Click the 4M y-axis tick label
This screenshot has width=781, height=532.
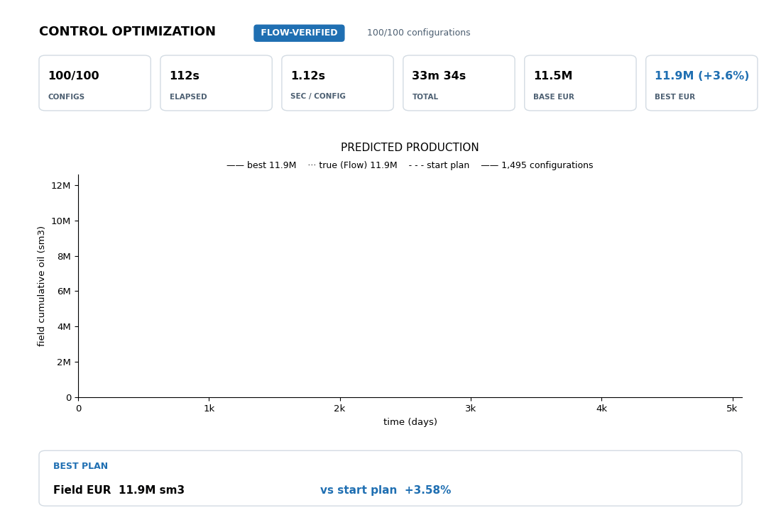(64, 327)
